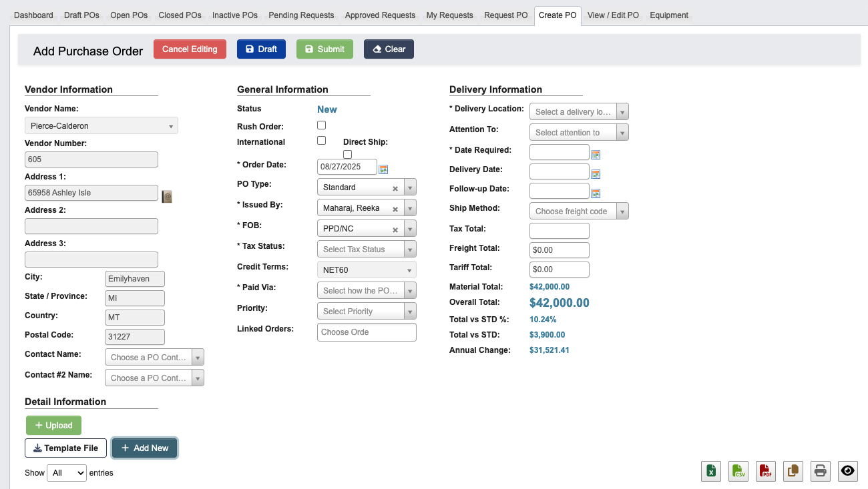Expand the PO Type dropdown arrow
This screenshot has width=868, height=489.
(x=410, y=187)
